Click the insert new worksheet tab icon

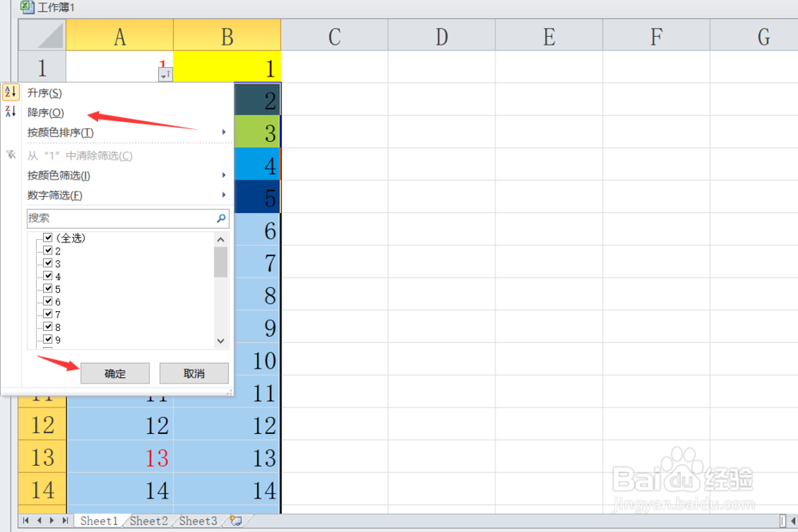tap(235, 520)
